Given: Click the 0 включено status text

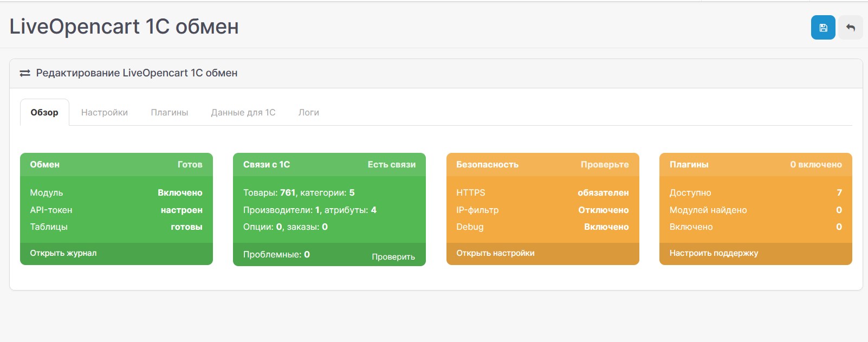Looking at the screenshot, I should click(x=816, y=164).
